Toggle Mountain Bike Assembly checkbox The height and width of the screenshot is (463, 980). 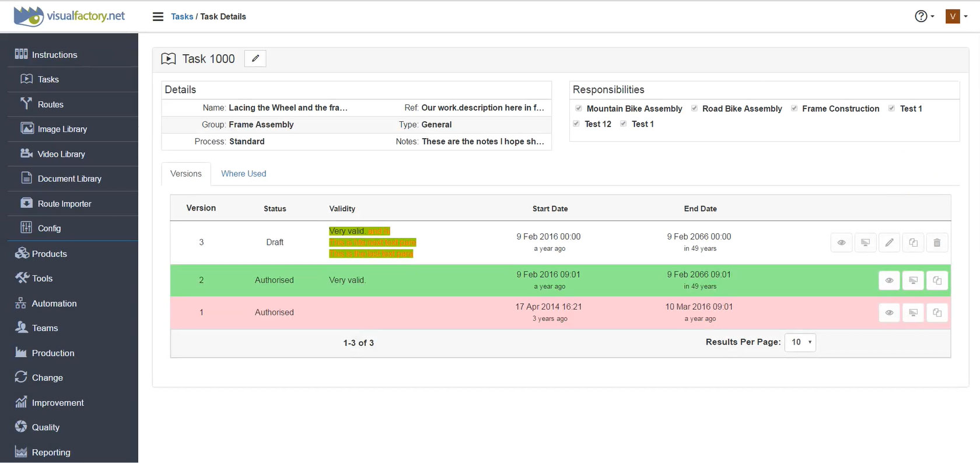pyautogui.click(x=579, y=108)
